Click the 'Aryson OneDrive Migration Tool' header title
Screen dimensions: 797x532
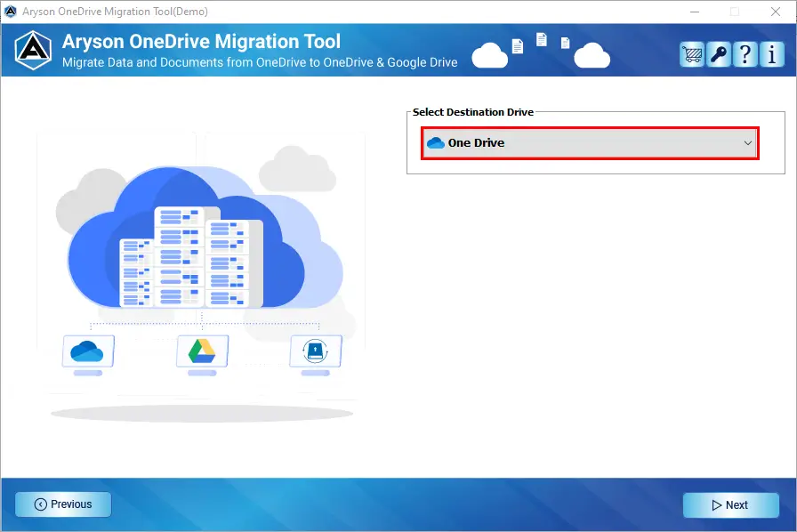201,42
